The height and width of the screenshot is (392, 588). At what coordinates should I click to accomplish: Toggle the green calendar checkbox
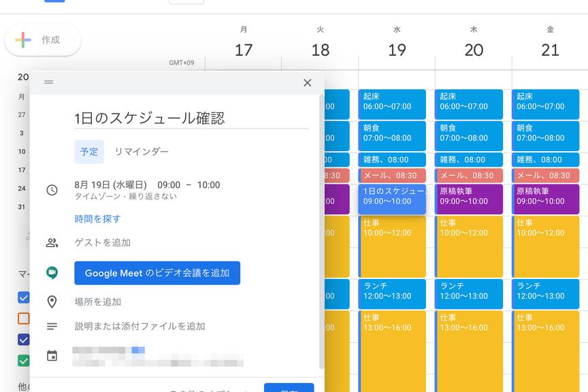point(24,361)
